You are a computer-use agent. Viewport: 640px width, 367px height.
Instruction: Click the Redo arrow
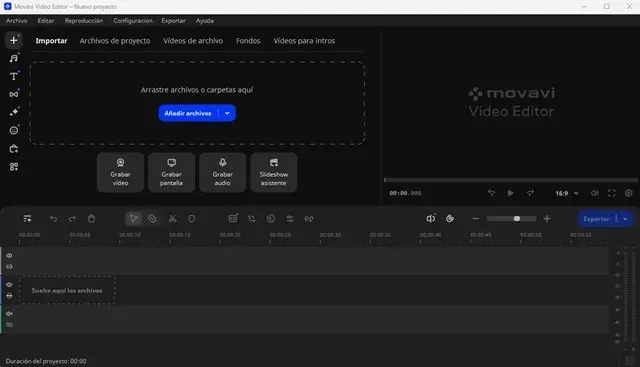click(72, 219)
